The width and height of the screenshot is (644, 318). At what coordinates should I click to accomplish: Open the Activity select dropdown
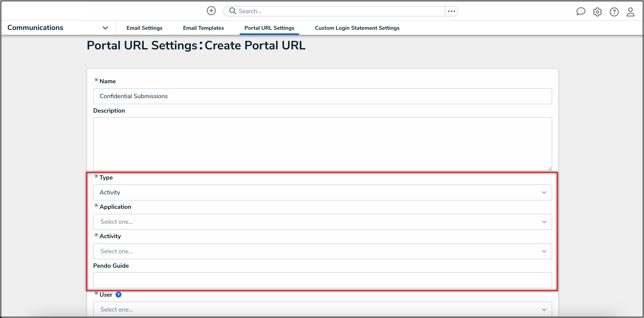pos(322,251)
